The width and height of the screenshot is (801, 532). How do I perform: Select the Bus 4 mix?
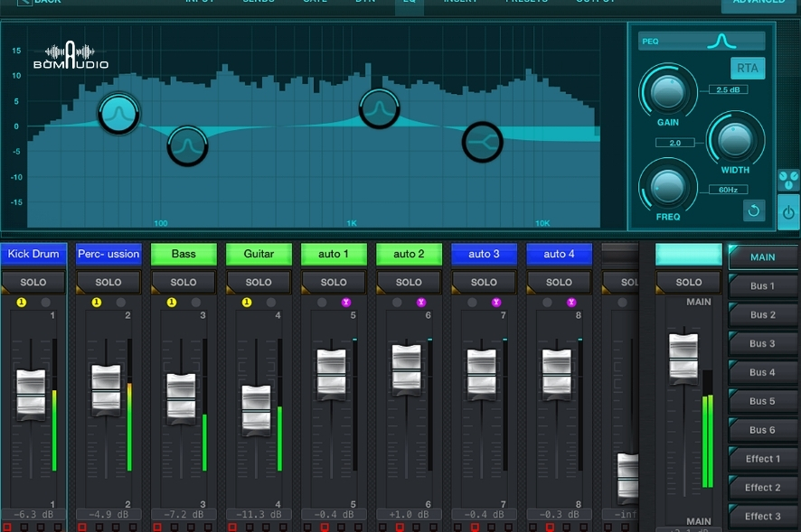(763, 372)
